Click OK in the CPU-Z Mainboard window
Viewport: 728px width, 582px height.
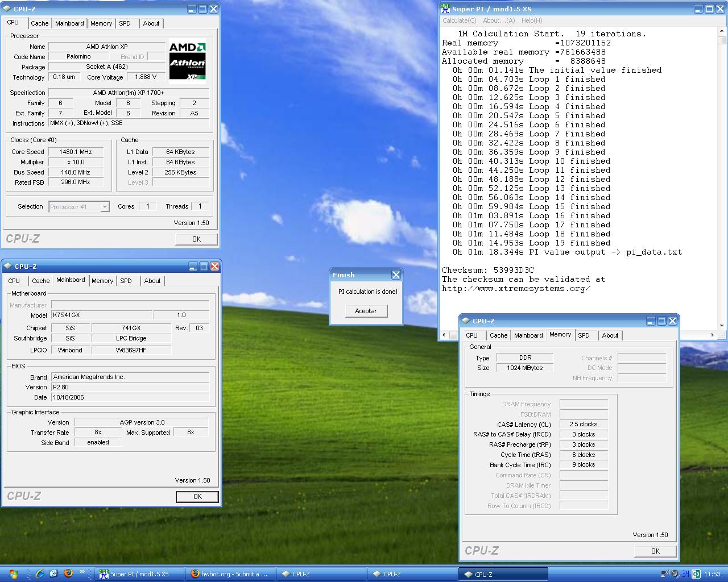(197, 496)
